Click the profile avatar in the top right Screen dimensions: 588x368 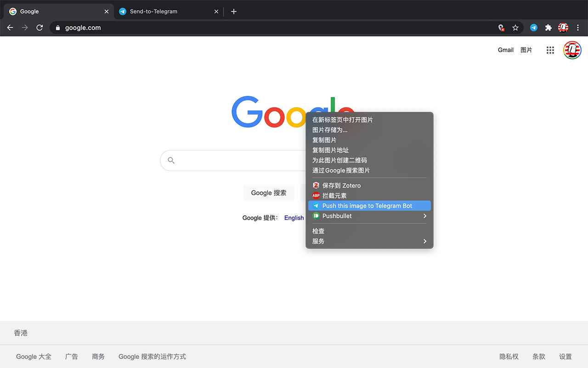[572, 50]
